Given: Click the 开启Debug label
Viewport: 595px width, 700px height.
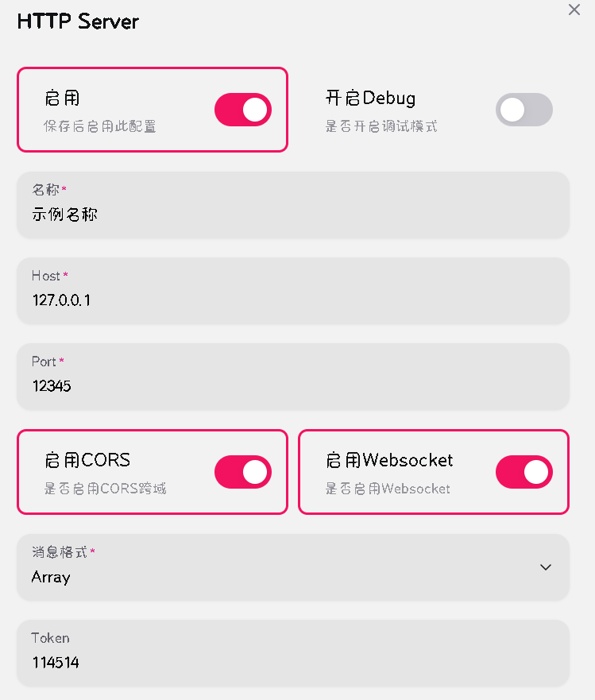Looking at the screenshot, I should coord(370,99).
